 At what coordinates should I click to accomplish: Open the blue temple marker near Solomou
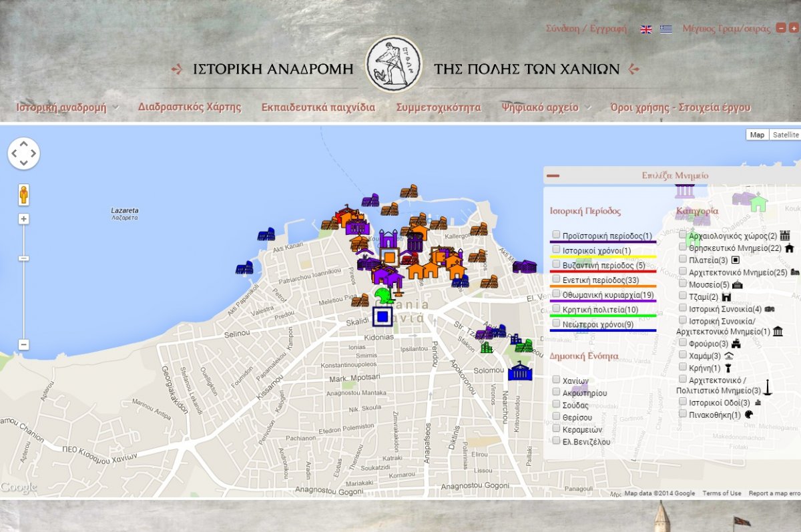click(x=519, y=372)
